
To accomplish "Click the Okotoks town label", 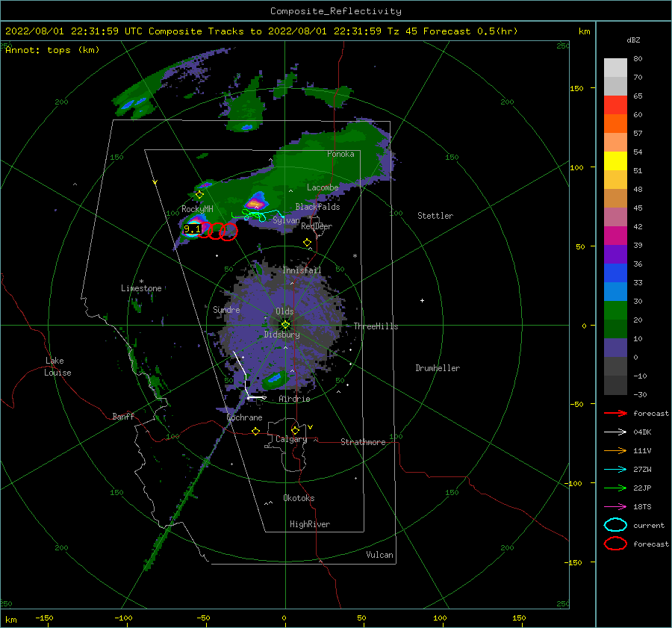I will point(299,497).
